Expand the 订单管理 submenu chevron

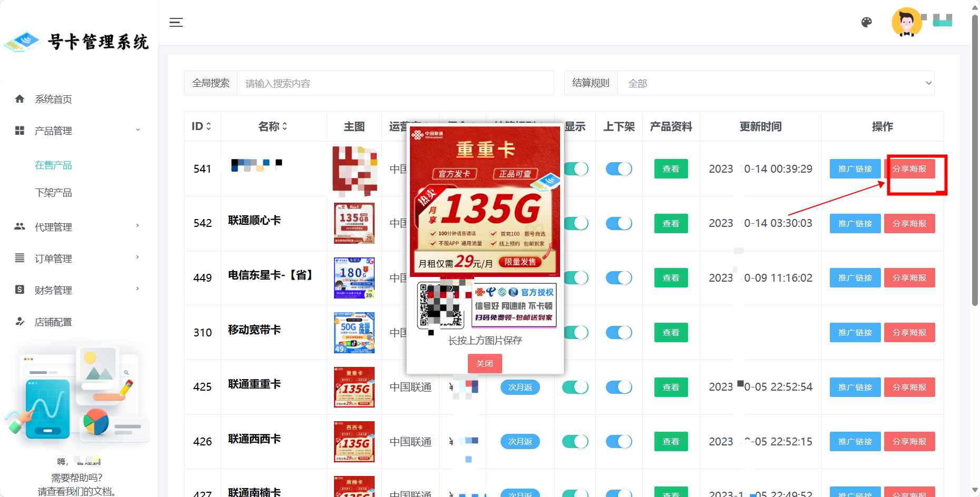click(138, 257)
